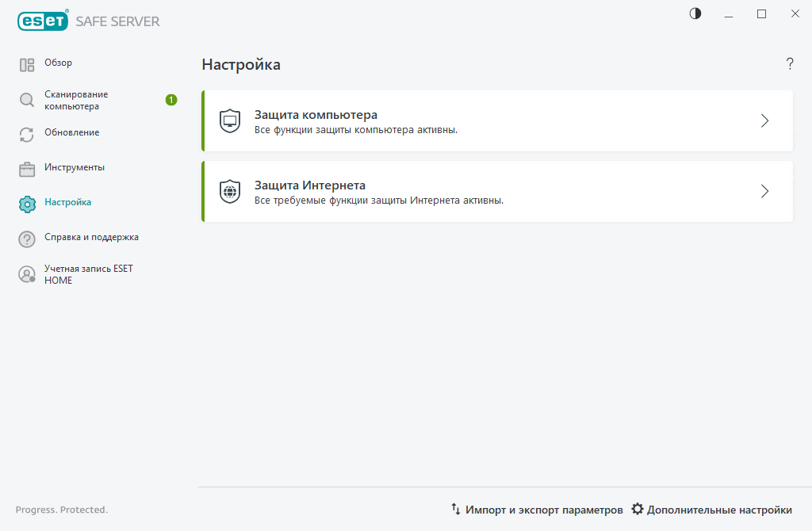Open the Учетная запись ESET HOME icon
This screenshot has width=812, height=531.
click(x=26, y=273)
